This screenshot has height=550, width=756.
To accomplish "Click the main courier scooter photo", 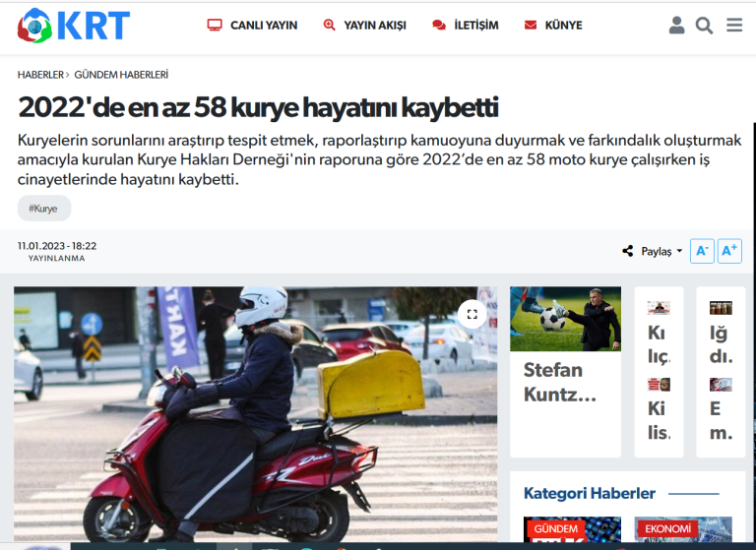I will [256, 414].
